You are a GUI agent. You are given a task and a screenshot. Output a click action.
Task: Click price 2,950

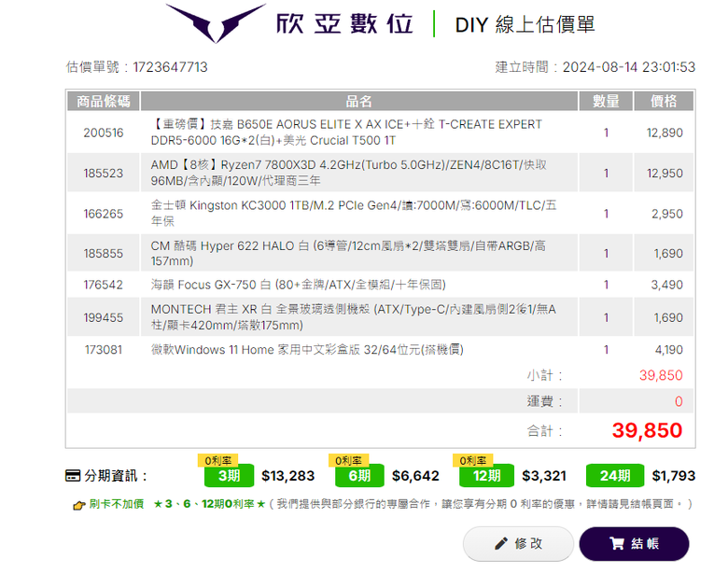[666, 214]
